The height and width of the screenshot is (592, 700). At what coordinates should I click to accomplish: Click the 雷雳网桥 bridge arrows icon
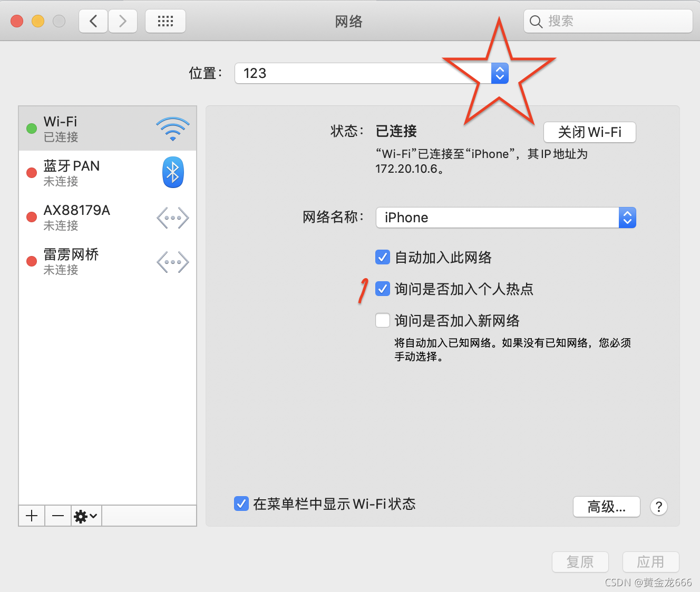pyautogui.click(x=173, y=262)
